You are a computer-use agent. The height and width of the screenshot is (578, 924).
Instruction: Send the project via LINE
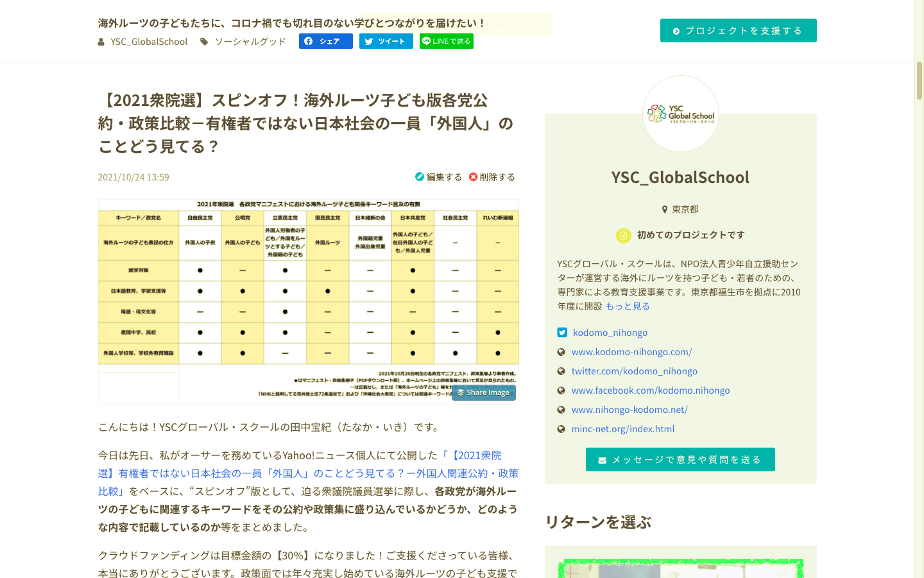point(446,41)
